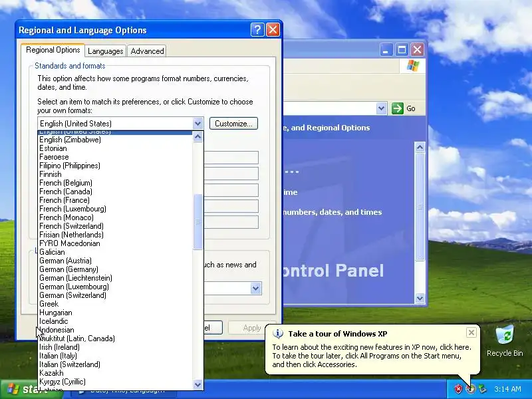Open the Location dropdown arrow
The width and height of the screenshot is (532, 399).
point(256,289)
